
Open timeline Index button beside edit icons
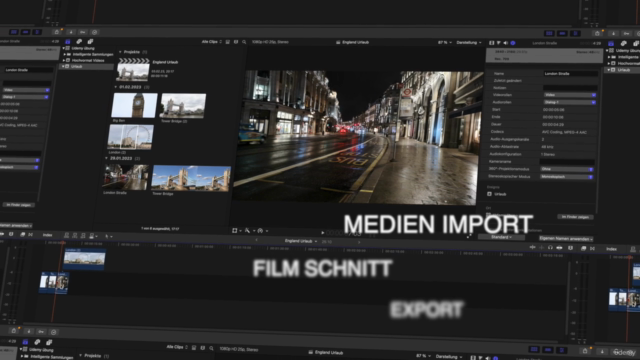coord(47,235)
